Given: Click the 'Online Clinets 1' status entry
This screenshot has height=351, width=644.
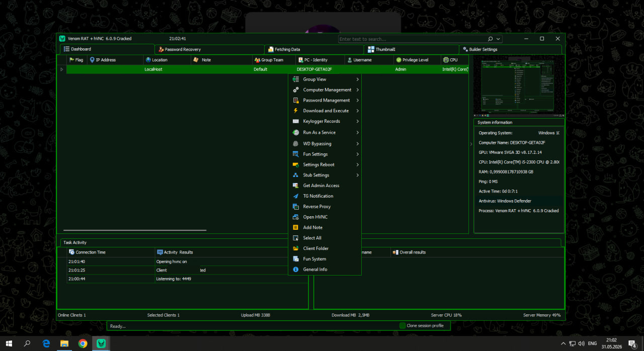Looking at the screenshot, I should (72, 315).
